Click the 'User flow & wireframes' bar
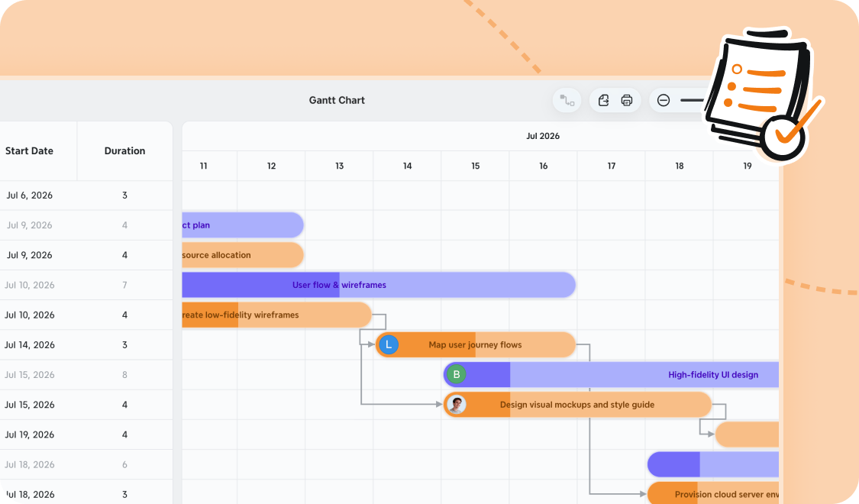 [379, 285]
